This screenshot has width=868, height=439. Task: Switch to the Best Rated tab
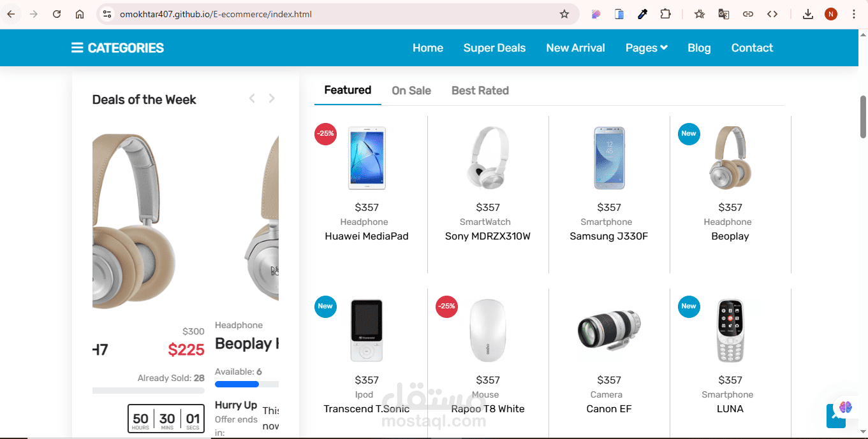(x=480, y=90)
